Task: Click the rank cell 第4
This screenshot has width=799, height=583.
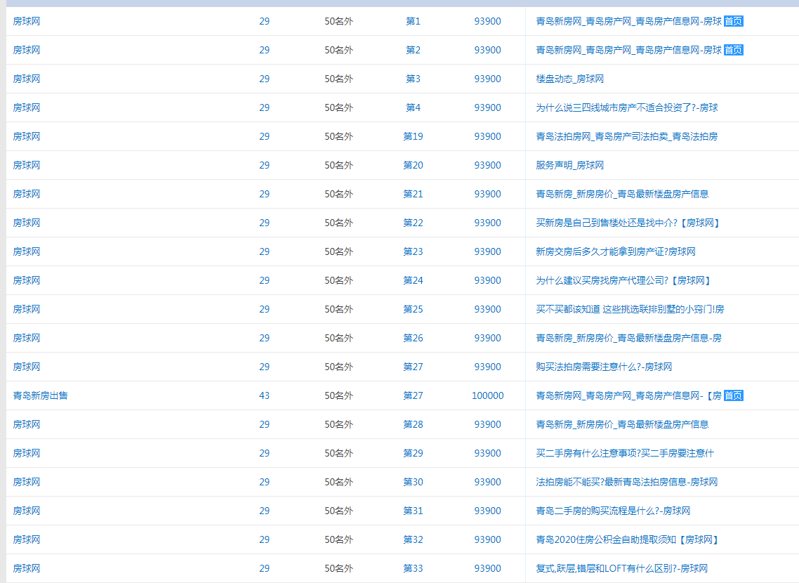Action: 413,108
